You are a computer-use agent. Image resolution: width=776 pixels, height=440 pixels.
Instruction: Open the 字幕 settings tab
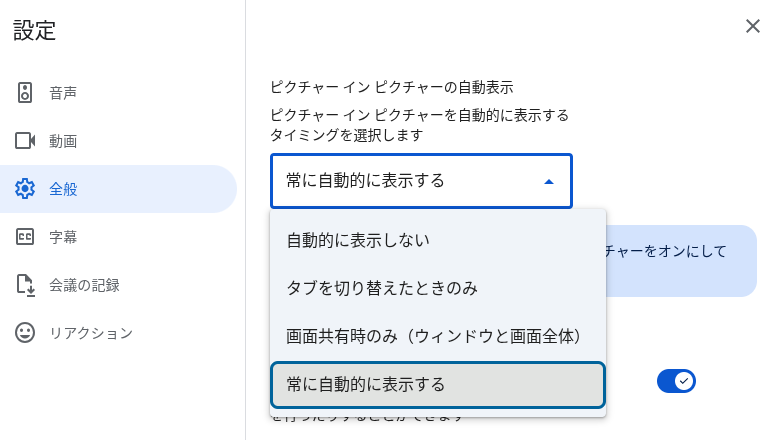(x=63, y=237)
